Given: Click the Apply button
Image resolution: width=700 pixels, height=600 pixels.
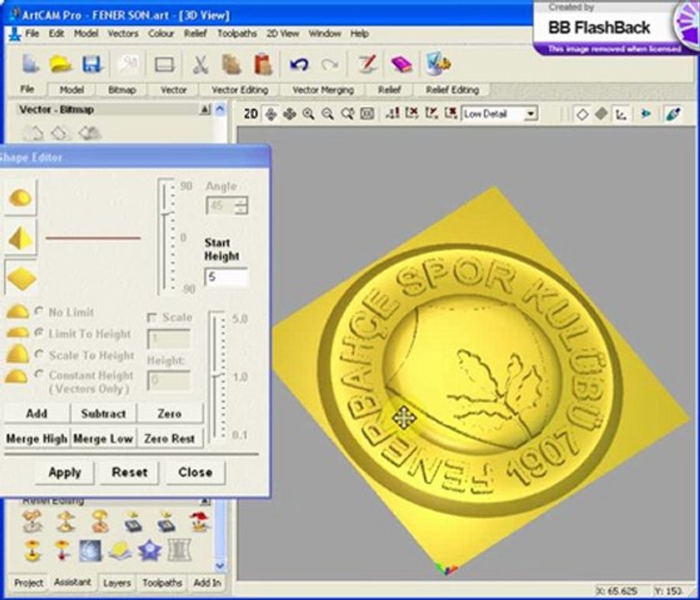Looking at the screenshot, I should 64,472.
